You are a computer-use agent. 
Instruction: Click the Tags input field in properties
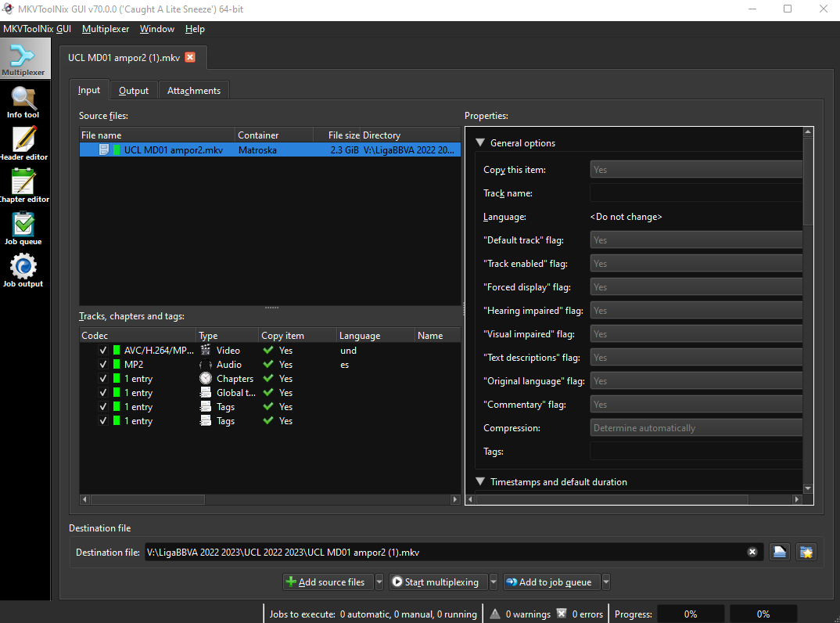tap(696, 452)
